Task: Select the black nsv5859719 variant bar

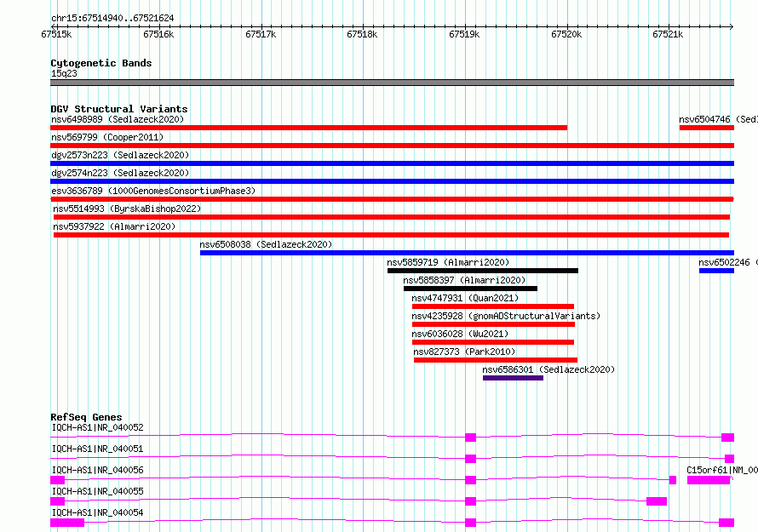Action: 482,271
